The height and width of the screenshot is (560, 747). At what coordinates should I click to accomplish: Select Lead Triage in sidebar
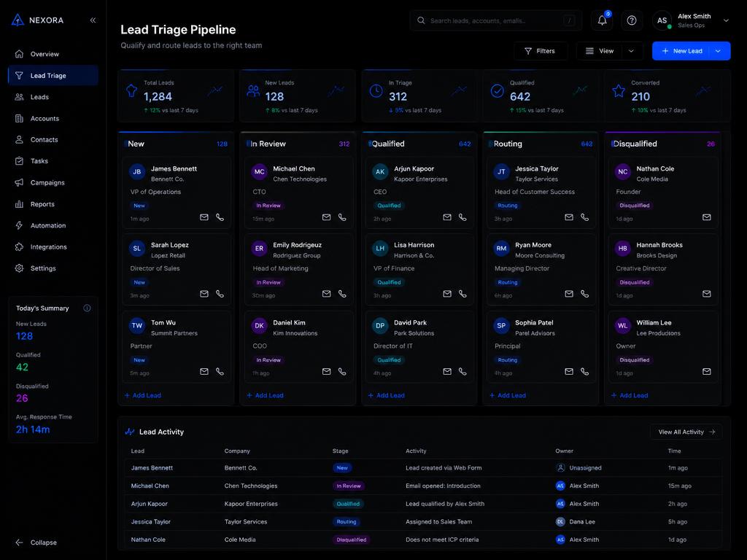(x=53, y=75)
